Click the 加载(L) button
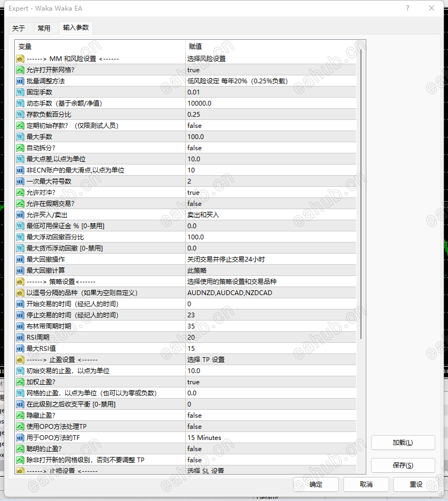 [x=403, y=443]
